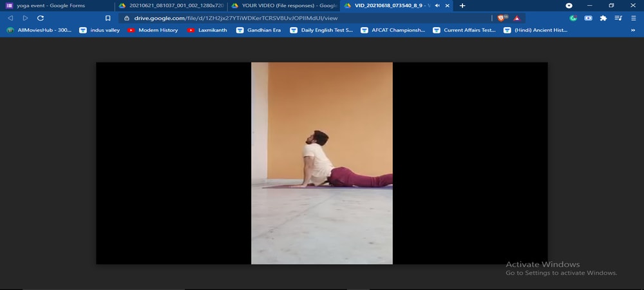644x290 pixels.
Task: Go back to previous page
Action: point(10,18)
